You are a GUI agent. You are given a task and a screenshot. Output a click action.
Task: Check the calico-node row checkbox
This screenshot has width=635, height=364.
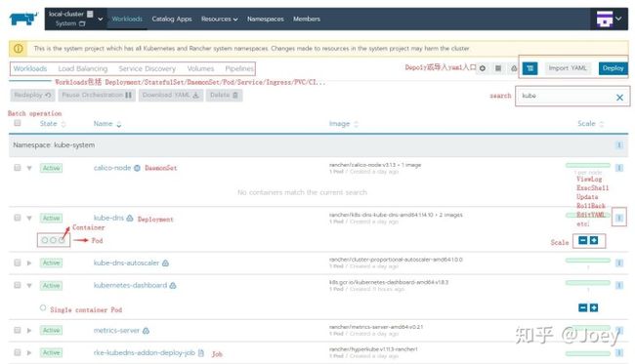18,168
